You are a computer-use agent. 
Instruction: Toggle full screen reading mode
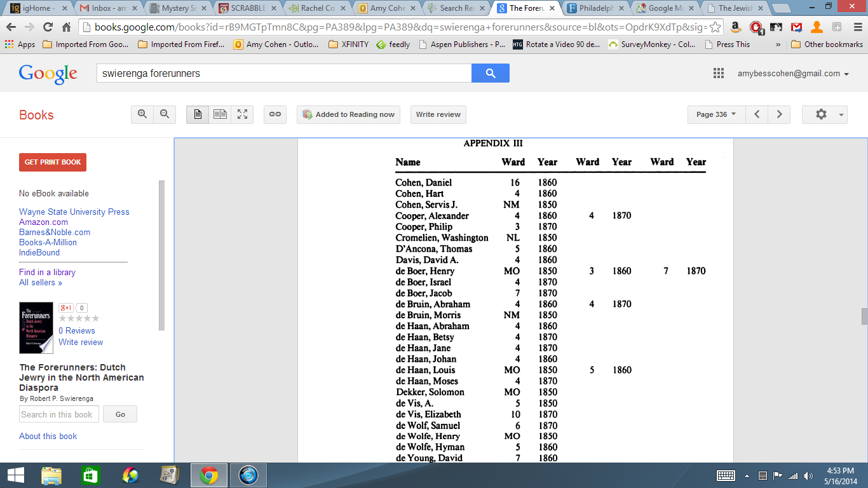242,114
